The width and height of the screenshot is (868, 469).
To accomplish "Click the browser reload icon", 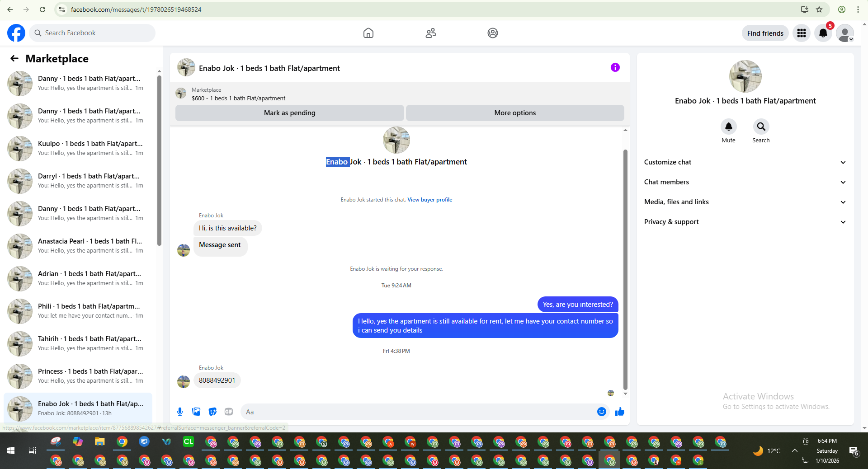I will point(42,9).
